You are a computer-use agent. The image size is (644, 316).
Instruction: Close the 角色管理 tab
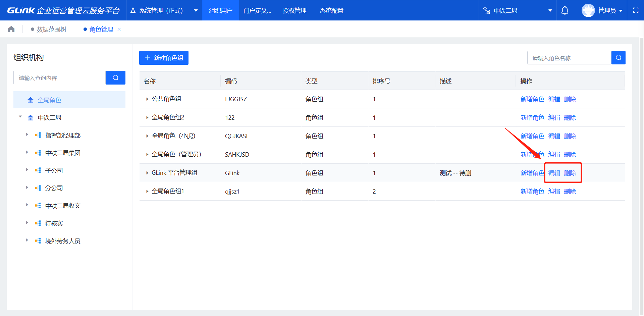coord(119,30)
